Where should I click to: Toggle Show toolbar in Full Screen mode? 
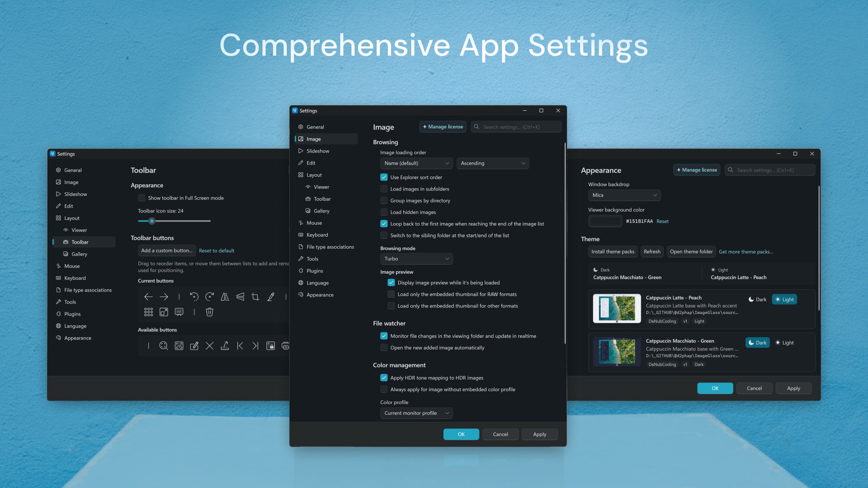[141, 198]
